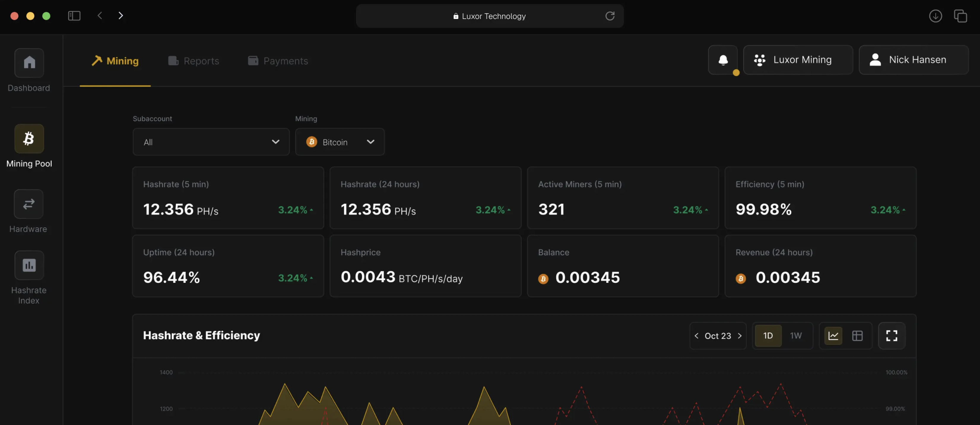Switch chart to table view

(x=857, y=336)
